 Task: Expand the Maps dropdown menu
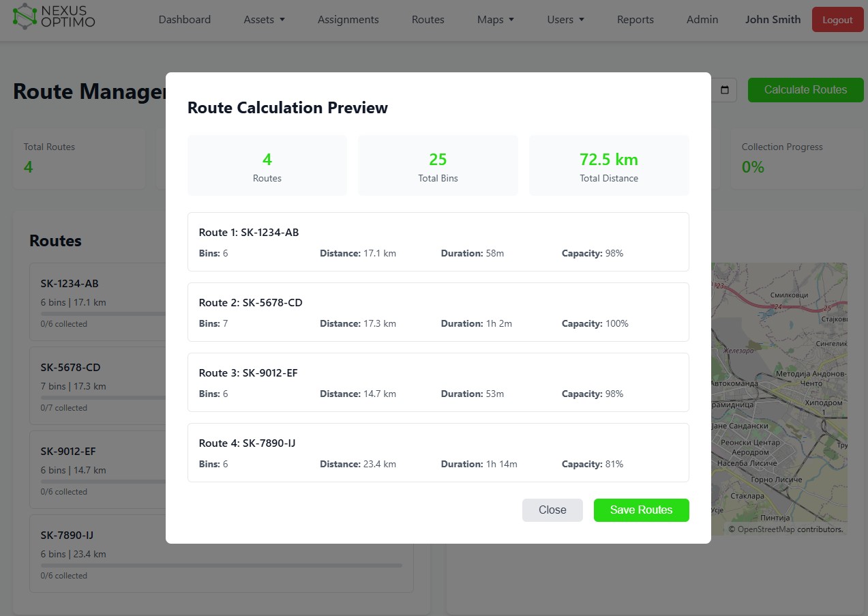tap(496, 20)
